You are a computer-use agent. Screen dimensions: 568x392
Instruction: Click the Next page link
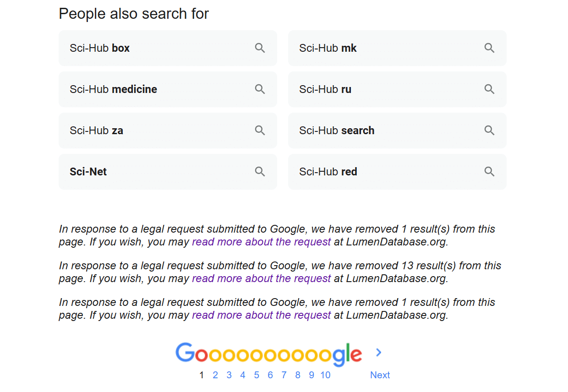click(x=380, y=375)
